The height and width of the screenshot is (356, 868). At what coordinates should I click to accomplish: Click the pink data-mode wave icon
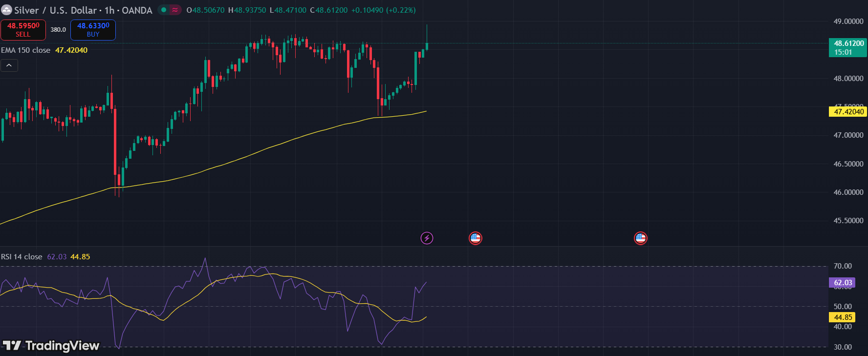point(175,10)
